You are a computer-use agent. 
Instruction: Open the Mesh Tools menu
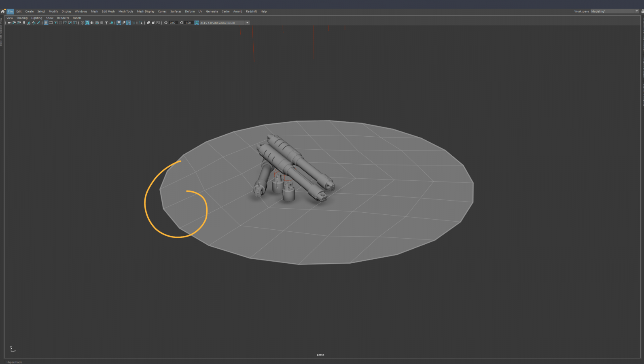(125, 11)
